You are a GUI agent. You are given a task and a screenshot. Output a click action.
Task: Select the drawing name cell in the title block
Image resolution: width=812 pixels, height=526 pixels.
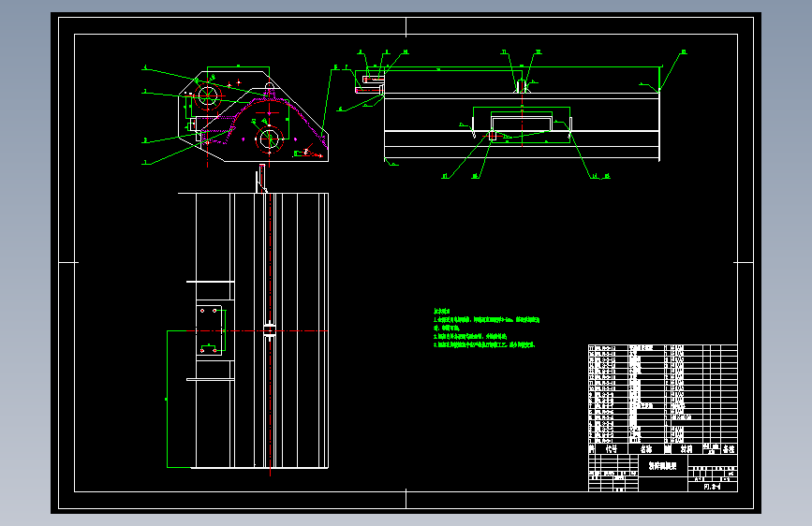tap(663, 466)
